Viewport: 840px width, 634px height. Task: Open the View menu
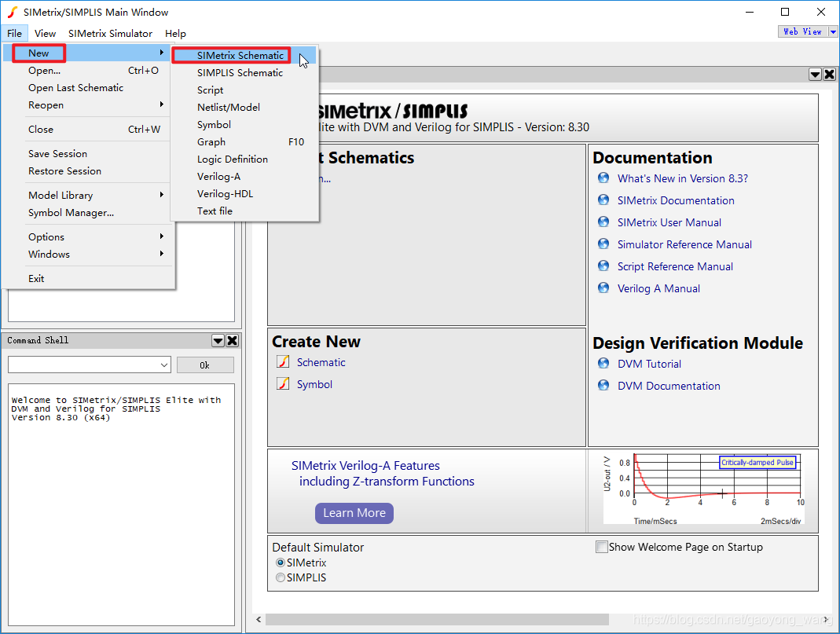(x=45, y=33)
